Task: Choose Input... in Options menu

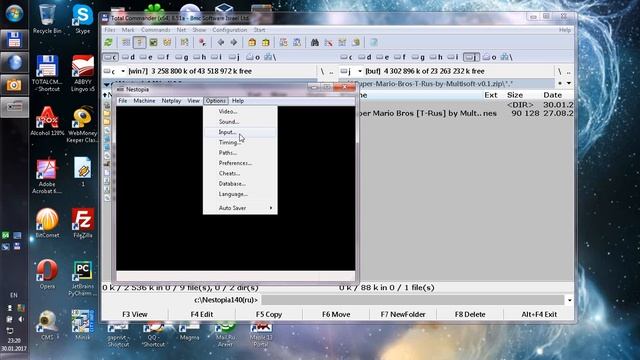Action: click(x=240, y=132)
